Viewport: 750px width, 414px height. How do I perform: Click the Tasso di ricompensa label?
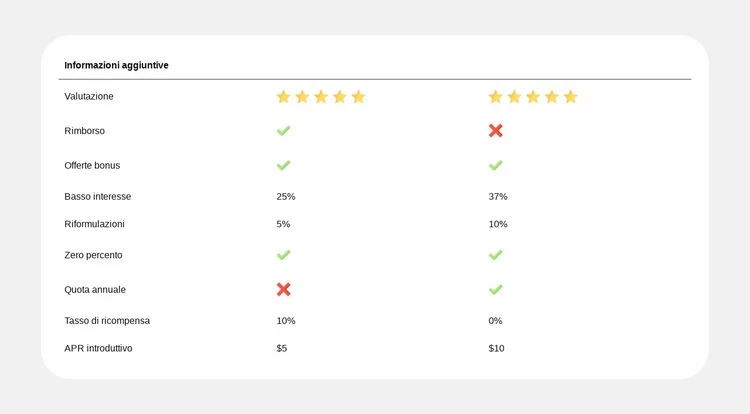[x=107, y=321]
